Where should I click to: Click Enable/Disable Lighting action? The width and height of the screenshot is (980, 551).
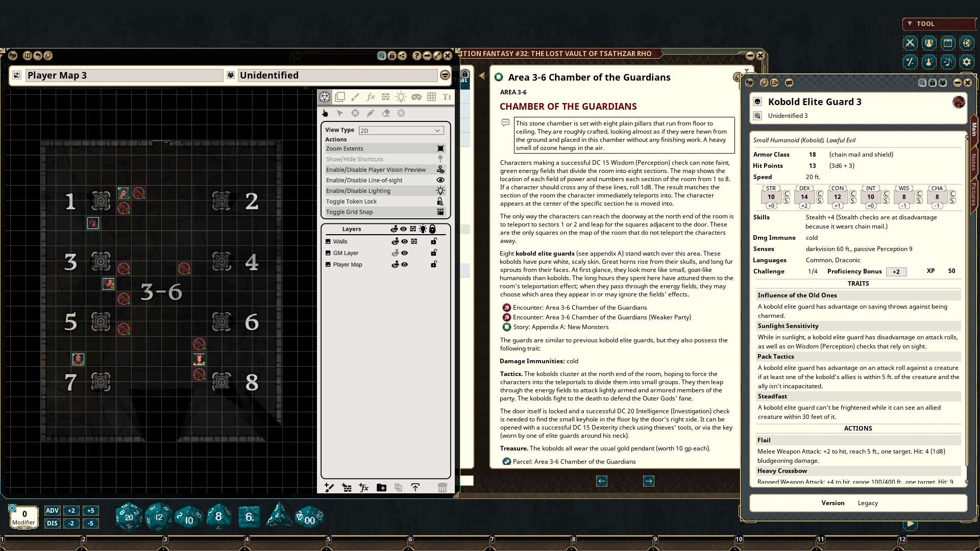pyautogui.click(x=385, y=191)
